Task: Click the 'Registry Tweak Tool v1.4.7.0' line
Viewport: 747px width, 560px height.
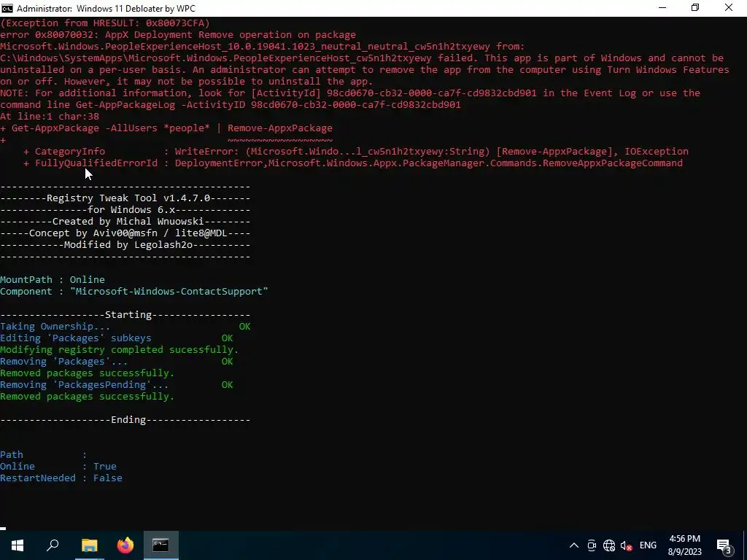Action: [x=125, y=198]
